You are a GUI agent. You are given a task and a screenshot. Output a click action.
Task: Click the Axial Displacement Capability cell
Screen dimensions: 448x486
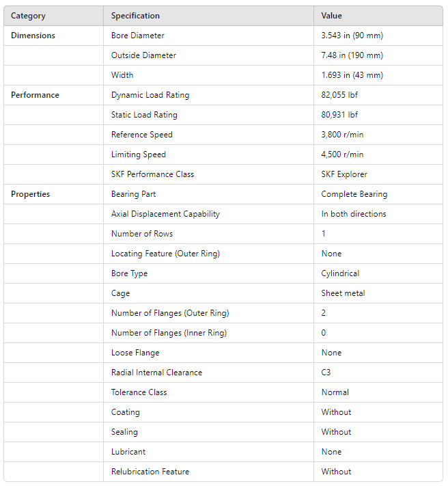tap(165, 214)
